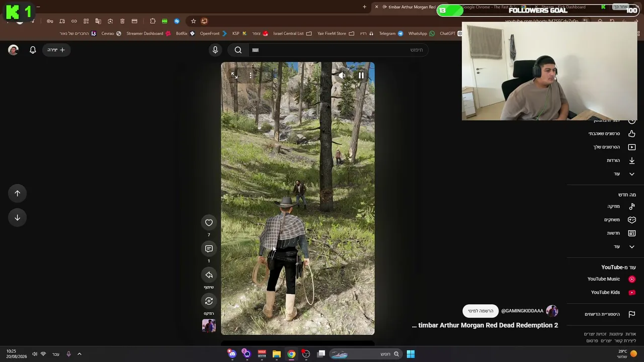
Task: Close the timbar Arthur Morgan tab
Action: point(376,7)
